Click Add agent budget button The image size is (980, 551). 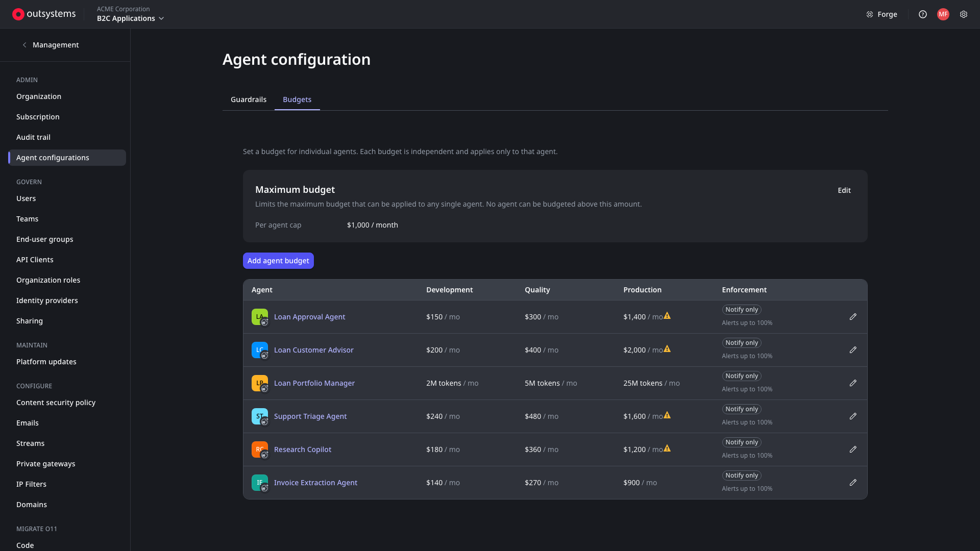pos(278,261)
